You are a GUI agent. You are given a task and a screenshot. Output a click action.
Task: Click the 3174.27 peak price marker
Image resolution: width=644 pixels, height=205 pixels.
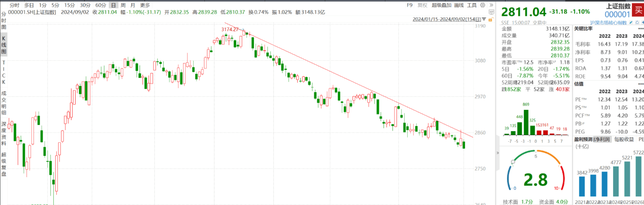(x=230, y=30)
